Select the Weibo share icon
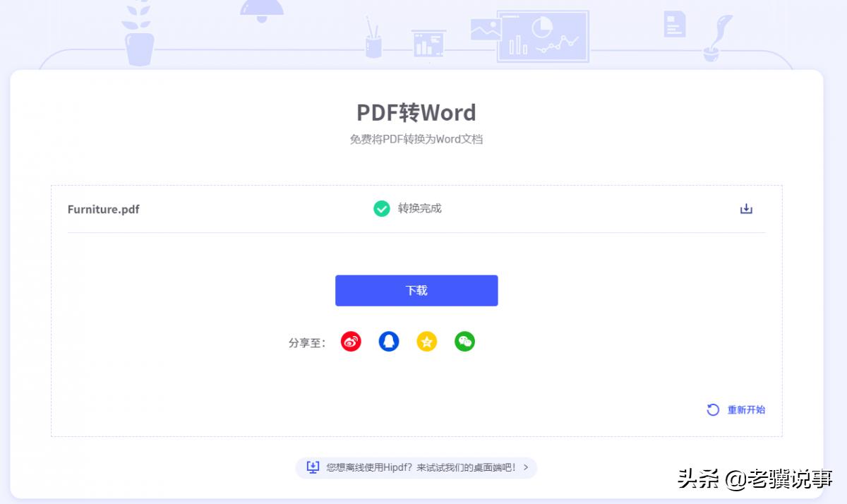 point(350,341)
